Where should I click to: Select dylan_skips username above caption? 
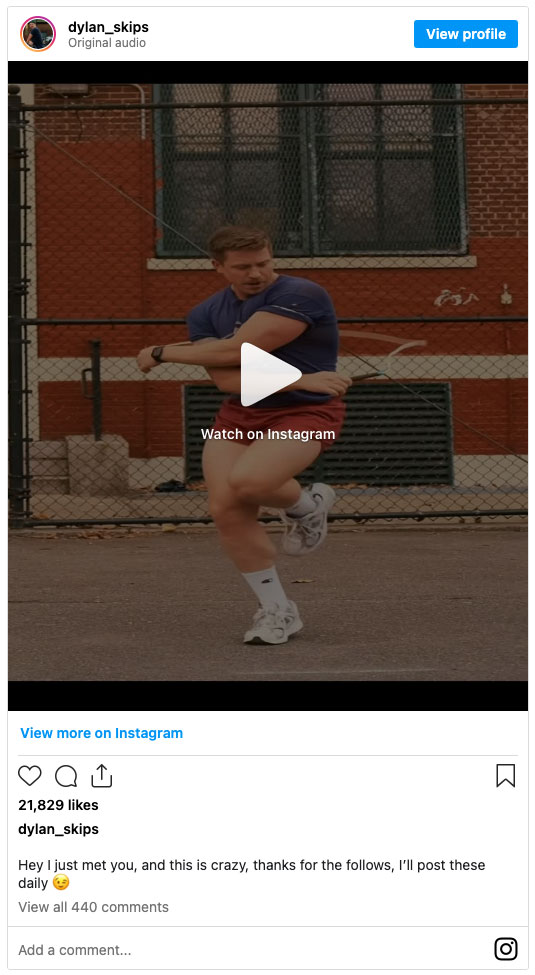coord(58,829)
